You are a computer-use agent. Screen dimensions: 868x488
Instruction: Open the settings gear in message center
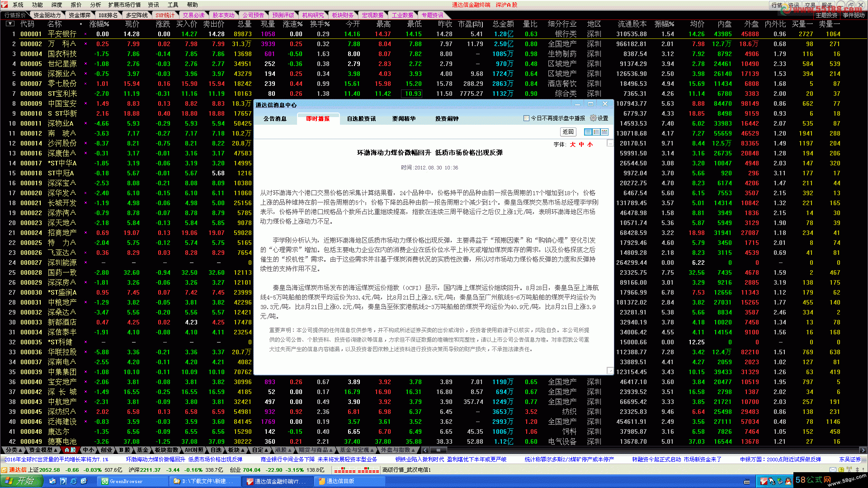coord(593,118)
